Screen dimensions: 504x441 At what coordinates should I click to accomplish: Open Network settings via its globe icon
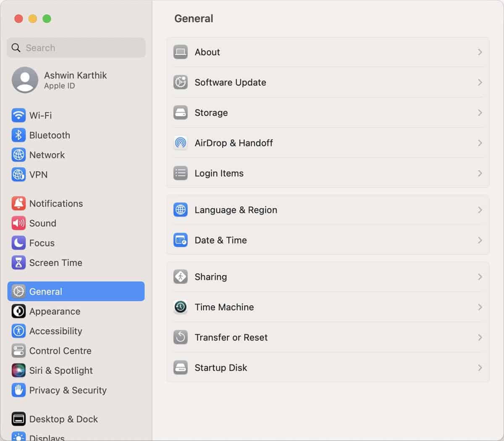click(x=18, y=155)
